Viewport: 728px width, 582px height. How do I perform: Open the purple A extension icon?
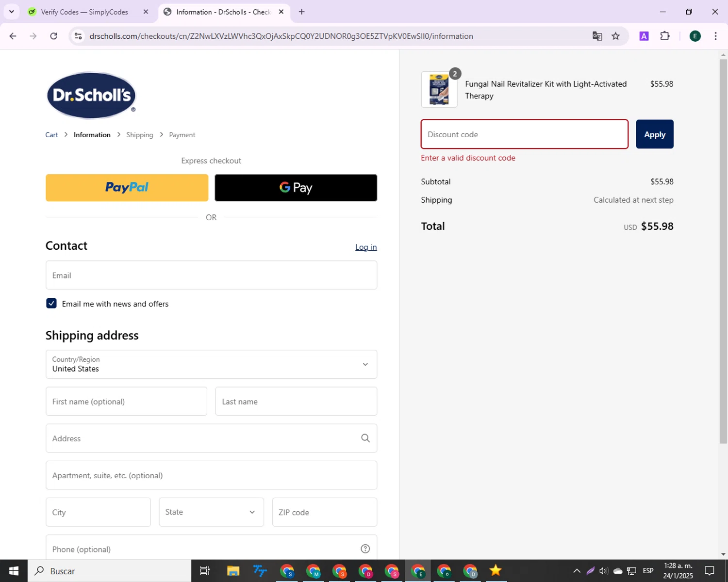point(644,36)
